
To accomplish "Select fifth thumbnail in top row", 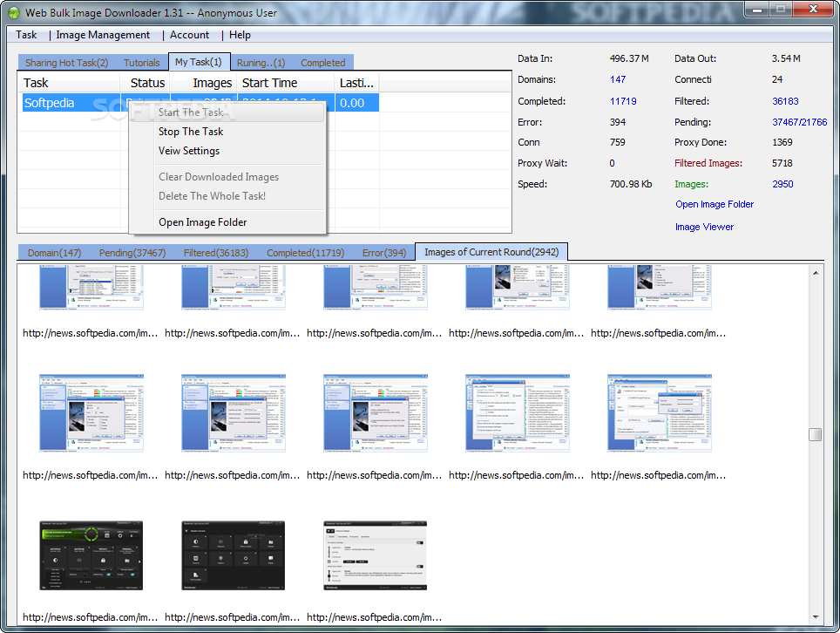I will (659, 288).
